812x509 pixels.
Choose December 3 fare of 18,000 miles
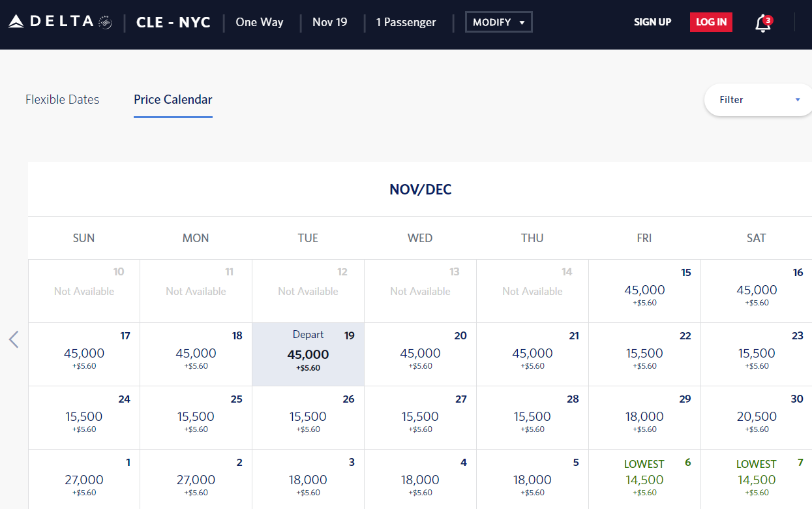[x=308, y=481]
